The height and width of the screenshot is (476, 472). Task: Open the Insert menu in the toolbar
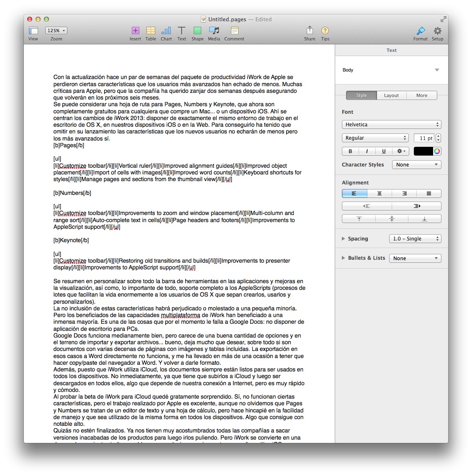135,31
